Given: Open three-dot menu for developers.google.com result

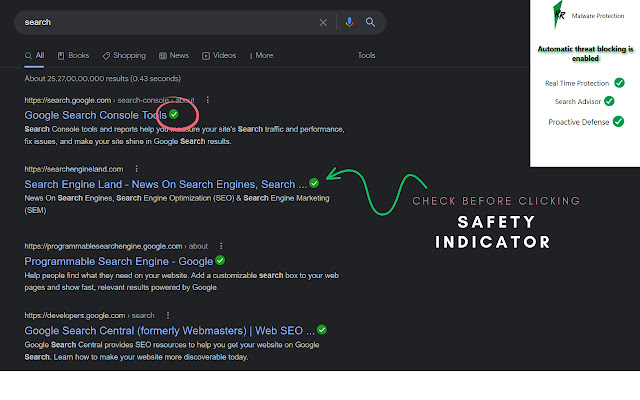Looking at the screenshot, I should click(168, 315).
